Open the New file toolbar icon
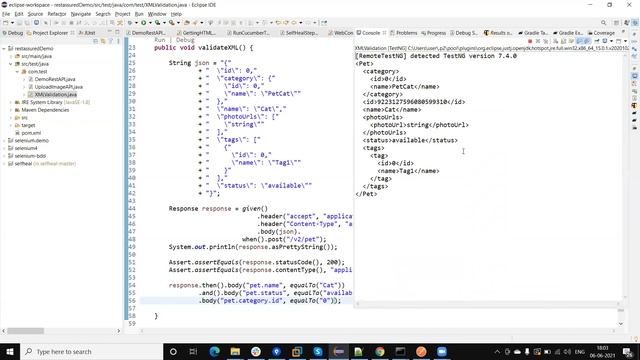 [6, 23]
